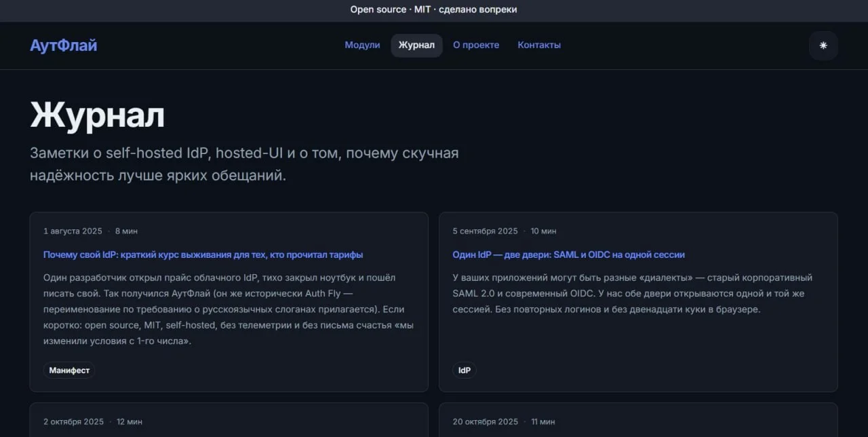Click the 'Журнал' page heading
The image size is (868, 437).
(97, 115)
